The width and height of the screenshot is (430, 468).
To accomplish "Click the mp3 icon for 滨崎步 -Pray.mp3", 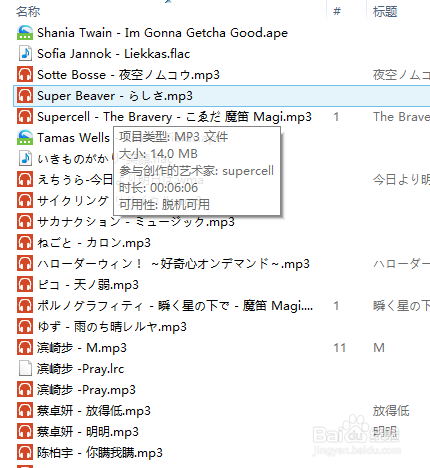I will [x=25, y=390].
